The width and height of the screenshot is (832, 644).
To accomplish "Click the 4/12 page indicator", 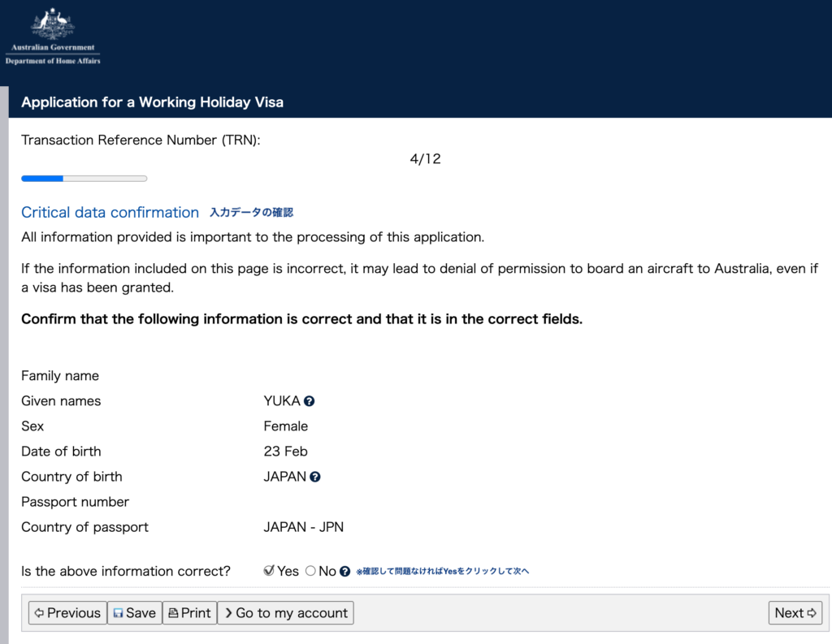I will [x=425, y=159].
